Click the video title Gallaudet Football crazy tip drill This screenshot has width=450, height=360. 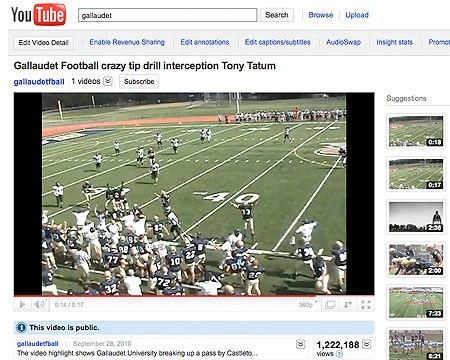pos(145,66)
